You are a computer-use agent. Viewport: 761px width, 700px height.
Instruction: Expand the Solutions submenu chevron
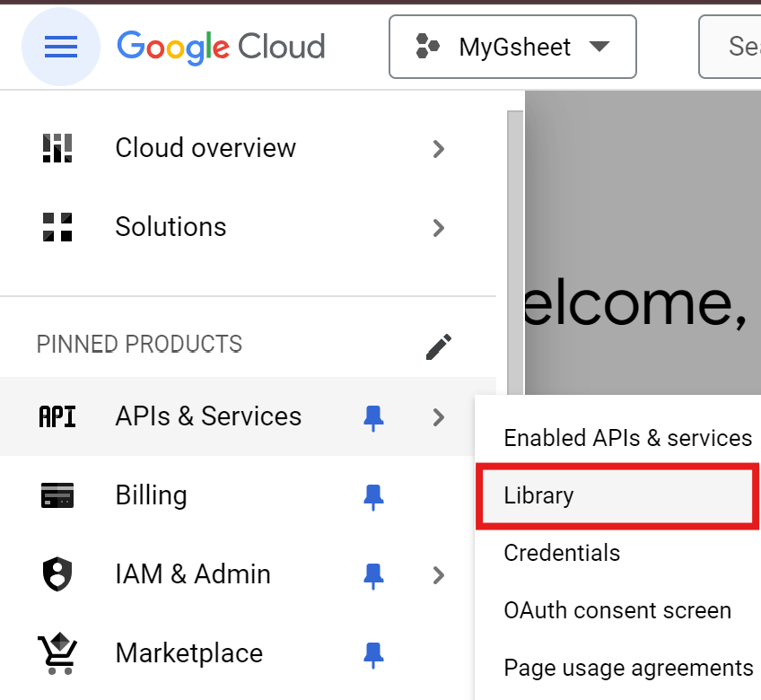tap(438, 228)
